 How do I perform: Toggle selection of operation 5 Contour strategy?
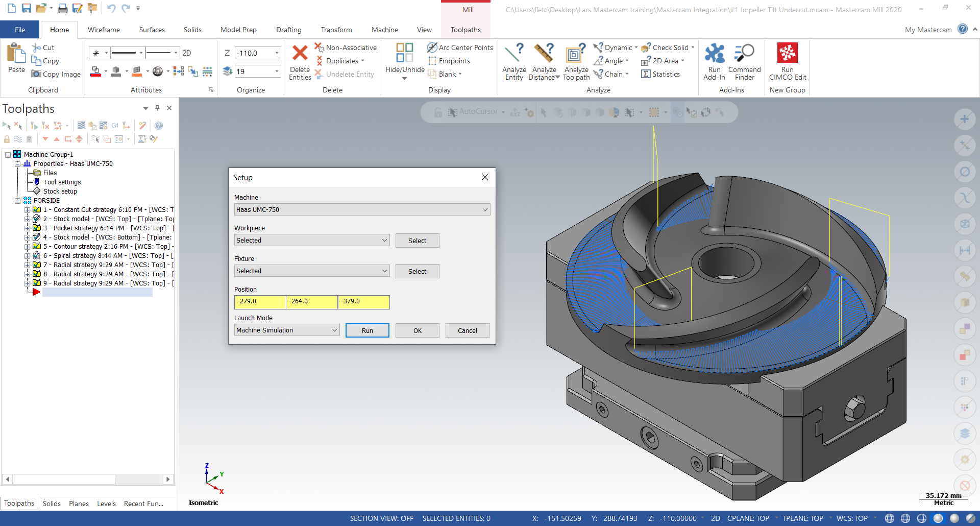click(x=37, y=246)
